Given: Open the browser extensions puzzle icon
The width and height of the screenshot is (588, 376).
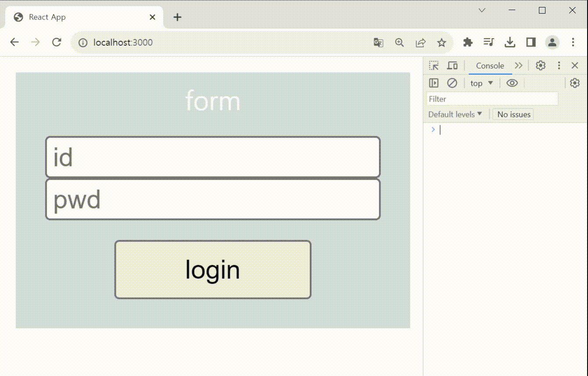Looking at the screenshot, I should [x=468, y=42].
